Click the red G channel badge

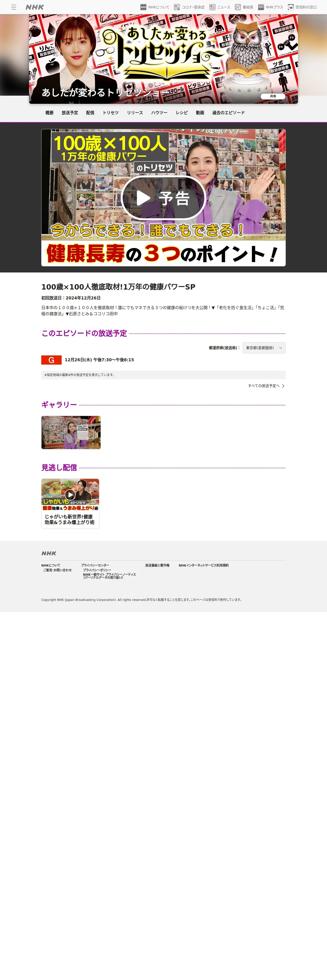51,360
